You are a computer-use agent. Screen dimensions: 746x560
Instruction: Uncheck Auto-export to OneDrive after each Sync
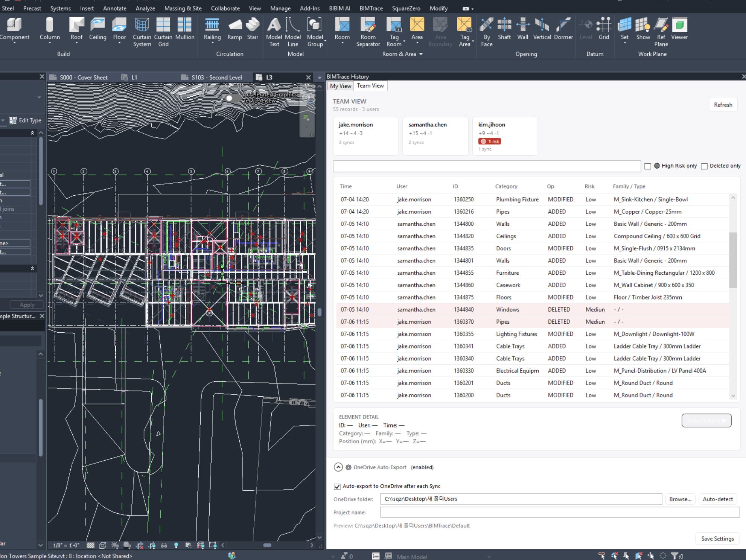click(x=337, y=487)
